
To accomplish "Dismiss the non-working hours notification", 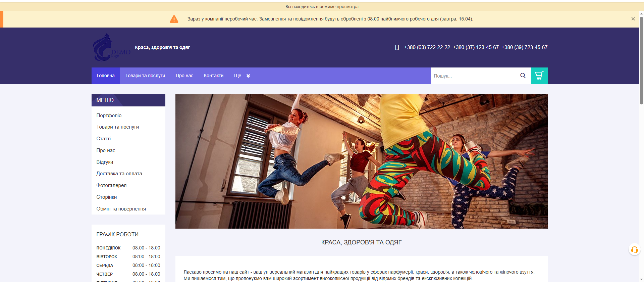I will 633,19.
